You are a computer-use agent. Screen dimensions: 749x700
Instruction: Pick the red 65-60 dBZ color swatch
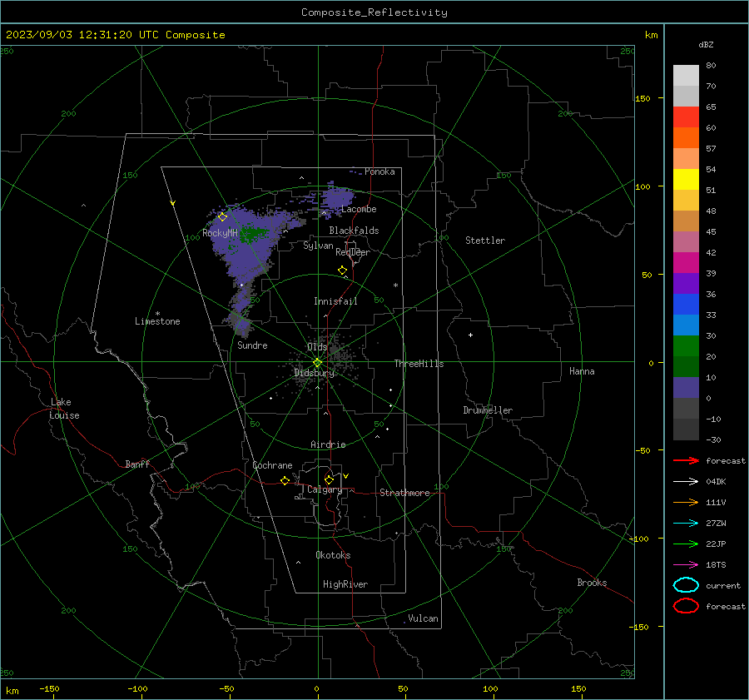(x=686, y=117)
